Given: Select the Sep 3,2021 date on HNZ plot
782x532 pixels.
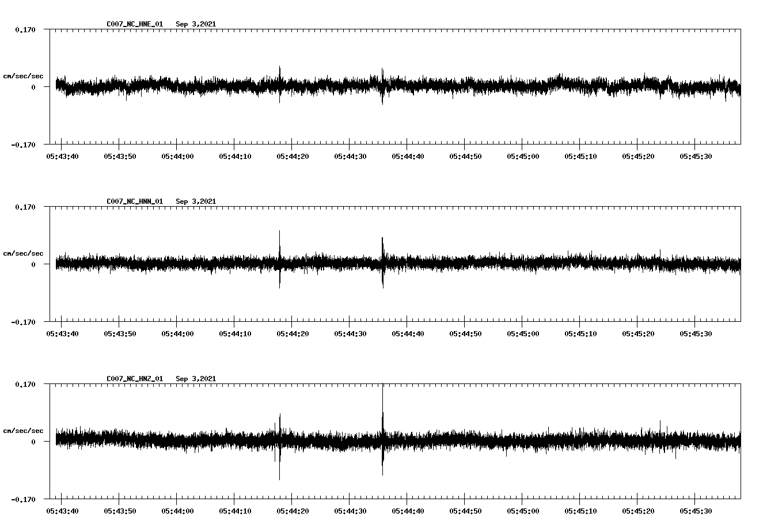Looking at the screenshot, I should click(196, 379).
